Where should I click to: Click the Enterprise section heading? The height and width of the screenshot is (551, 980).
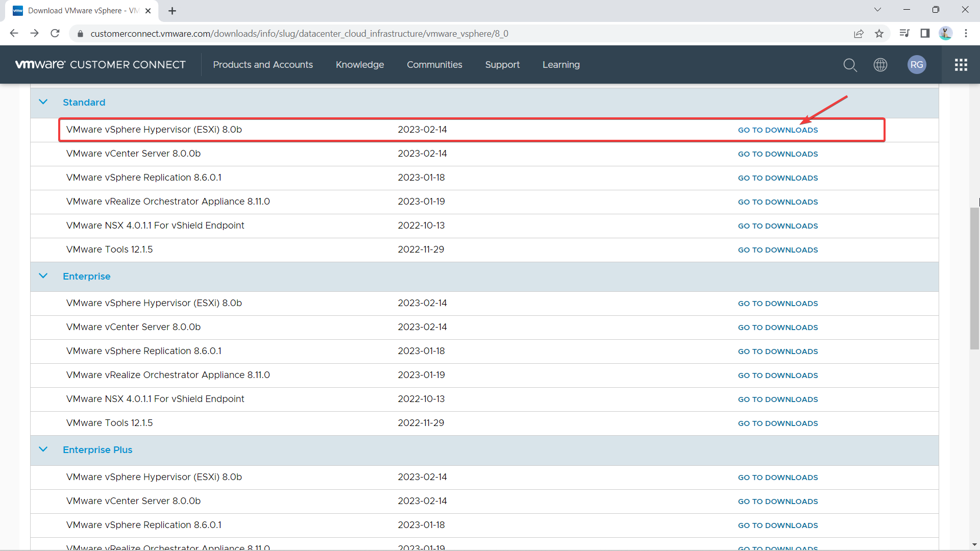pyautogui.click(x=86, y=277)
